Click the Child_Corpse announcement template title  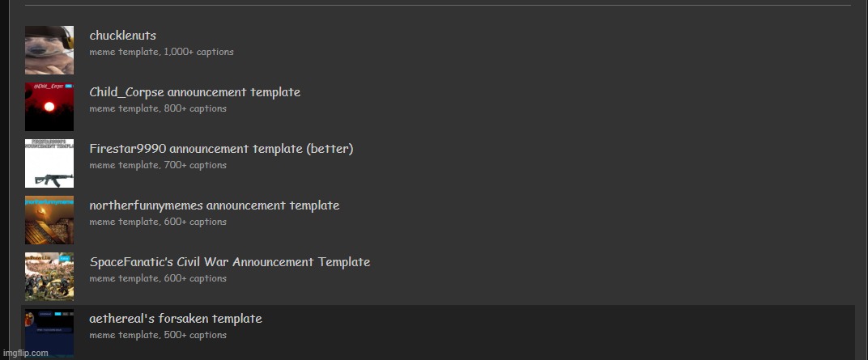click(194, 92)
